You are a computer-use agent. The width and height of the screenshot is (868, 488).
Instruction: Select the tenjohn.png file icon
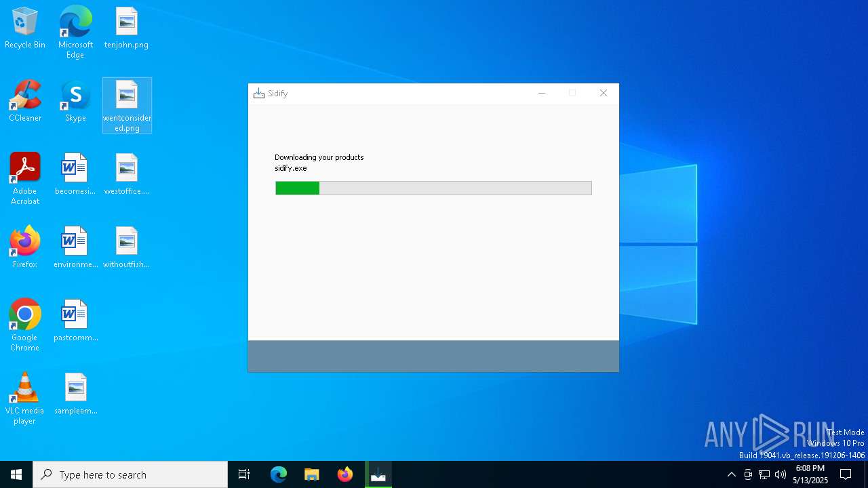(x=126, y=28)
